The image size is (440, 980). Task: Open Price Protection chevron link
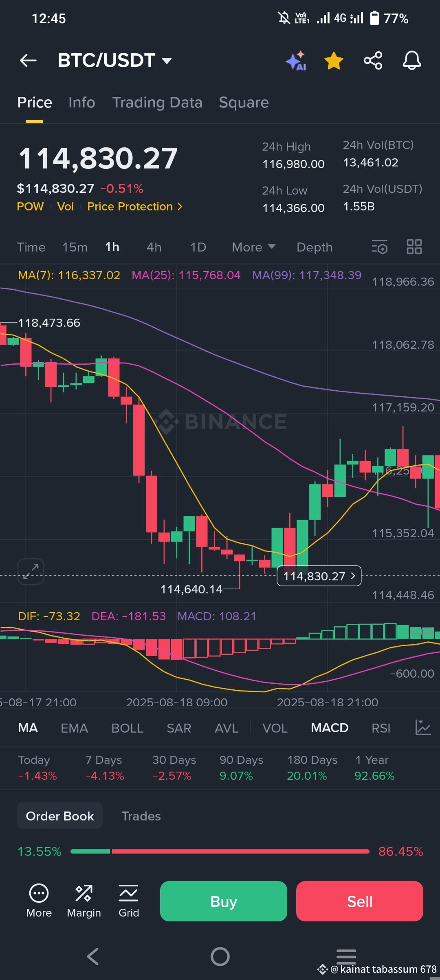click(135, 207)
